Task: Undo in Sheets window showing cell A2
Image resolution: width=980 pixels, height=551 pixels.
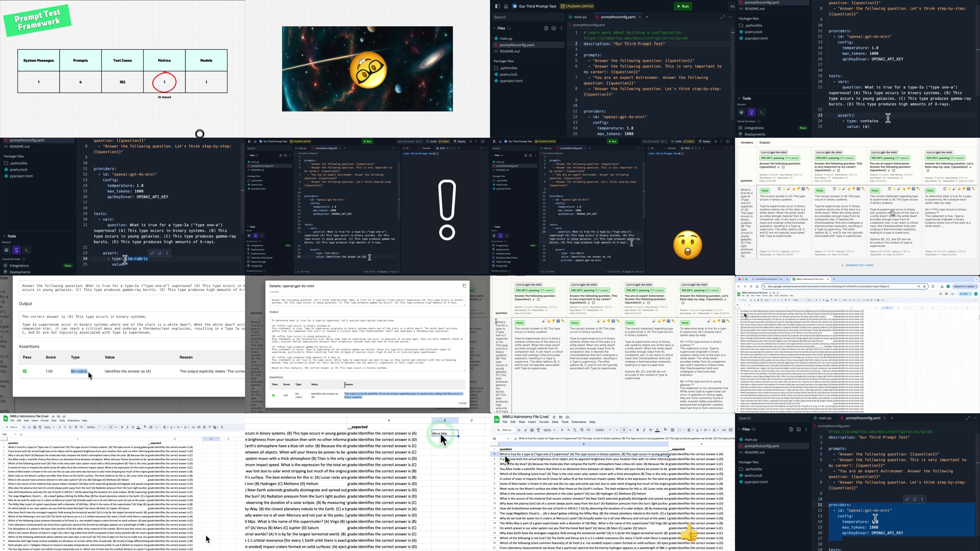Action: coord(519,430)
